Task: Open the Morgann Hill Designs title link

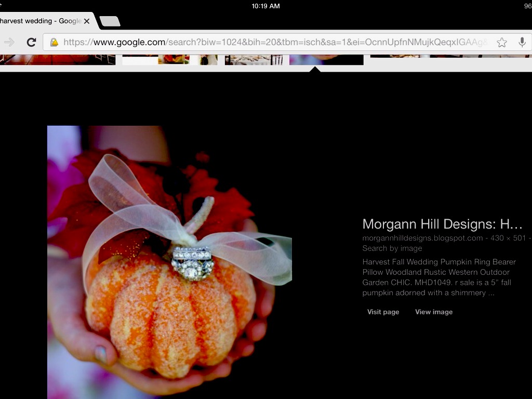Action: (x=442, y=224)
